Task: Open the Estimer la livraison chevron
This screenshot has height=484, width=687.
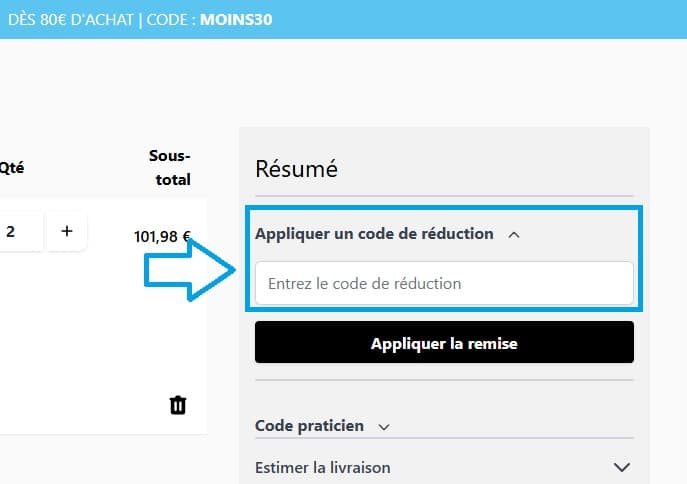Action: [621, 467]
